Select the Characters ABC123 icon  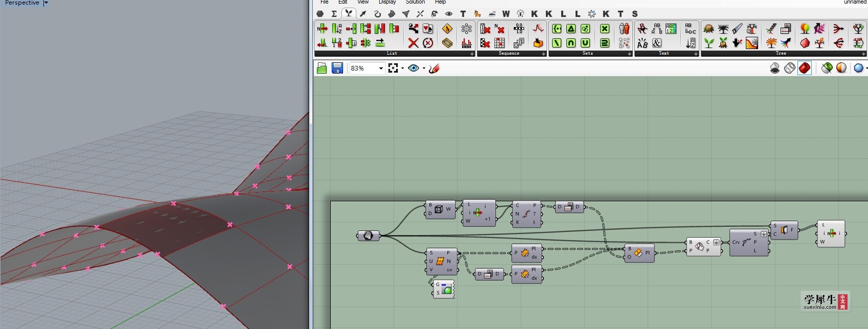click(x=671, y=29)
